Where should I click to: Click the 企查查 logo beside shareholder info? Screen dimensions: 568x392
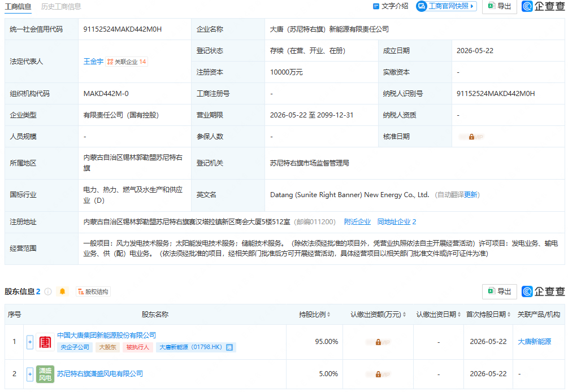pos(543,291)
